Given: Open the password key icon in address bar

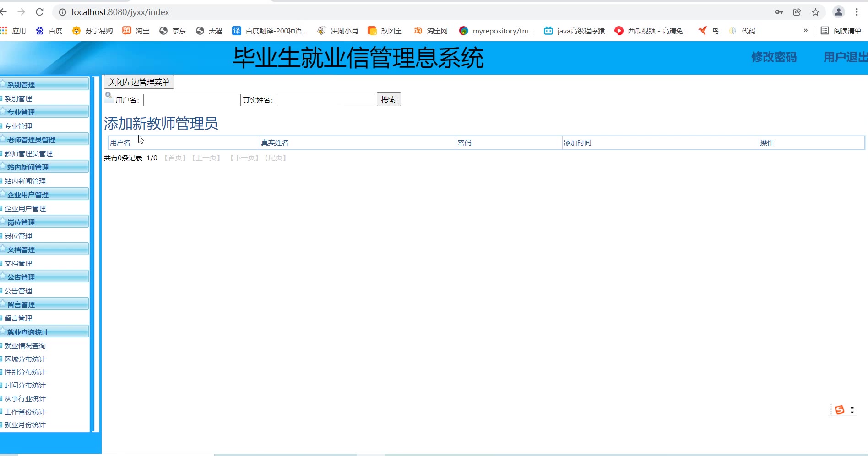Looking at the screenshot, I should click(x=779, y=12).
